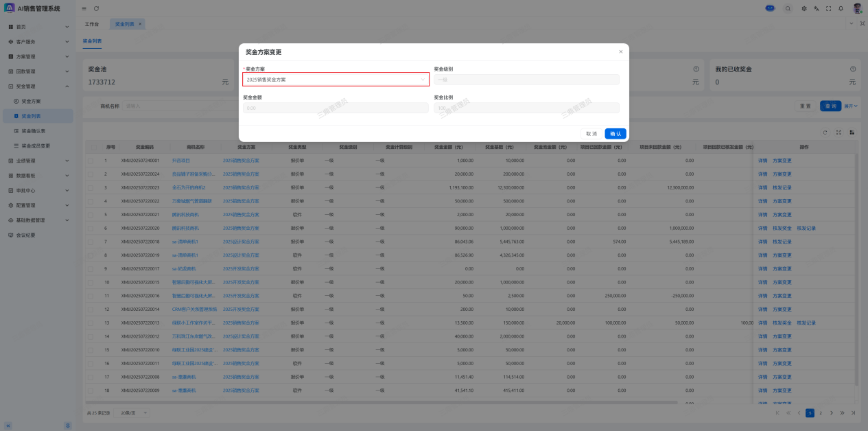868x431 pixels.
Task: Close the 奖金方案变更 dialog with X
Action: [621, 51]
